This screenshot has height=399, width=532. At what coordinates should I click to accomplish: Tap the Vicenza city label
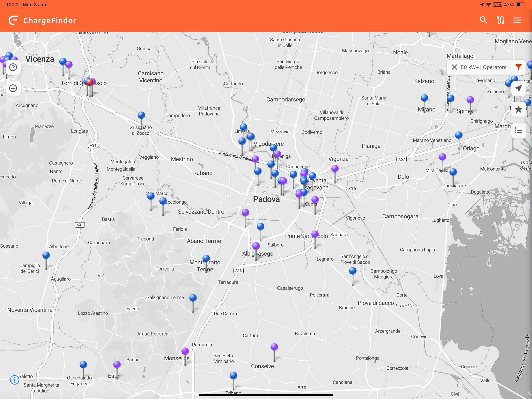click(x=40, y=59)
